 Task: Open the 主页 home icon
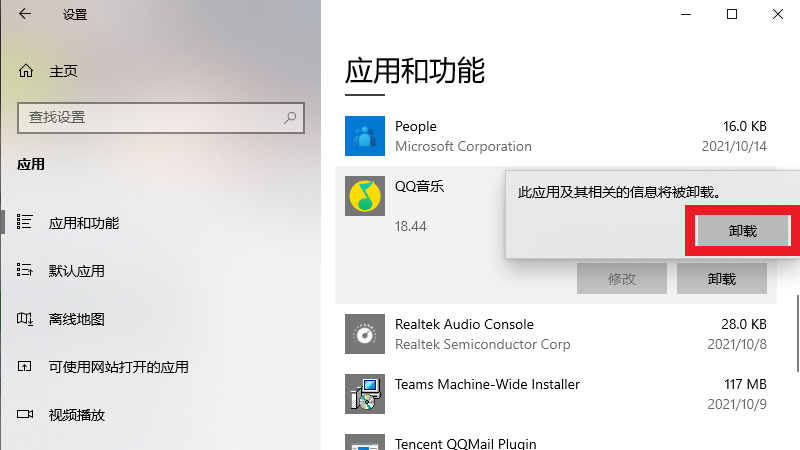click(x=26, y=71)
